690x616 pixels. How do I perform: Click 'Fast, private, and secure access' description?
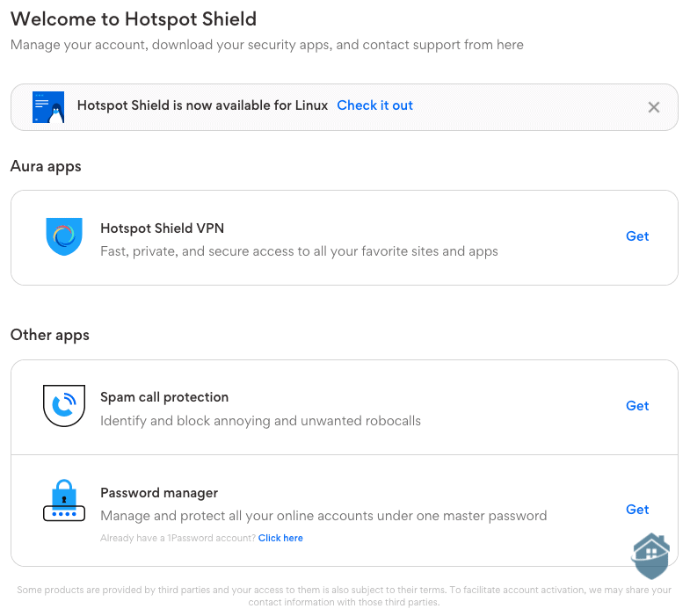pyautogui.click(x=299, y=251)
